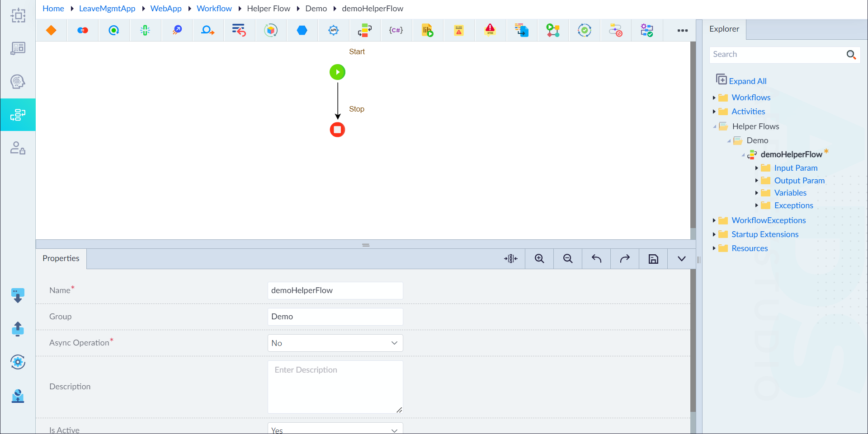Choose the blue hexagon toolbar icon
This screenshot has width=868, height=434.
click(x=302, y=30)
